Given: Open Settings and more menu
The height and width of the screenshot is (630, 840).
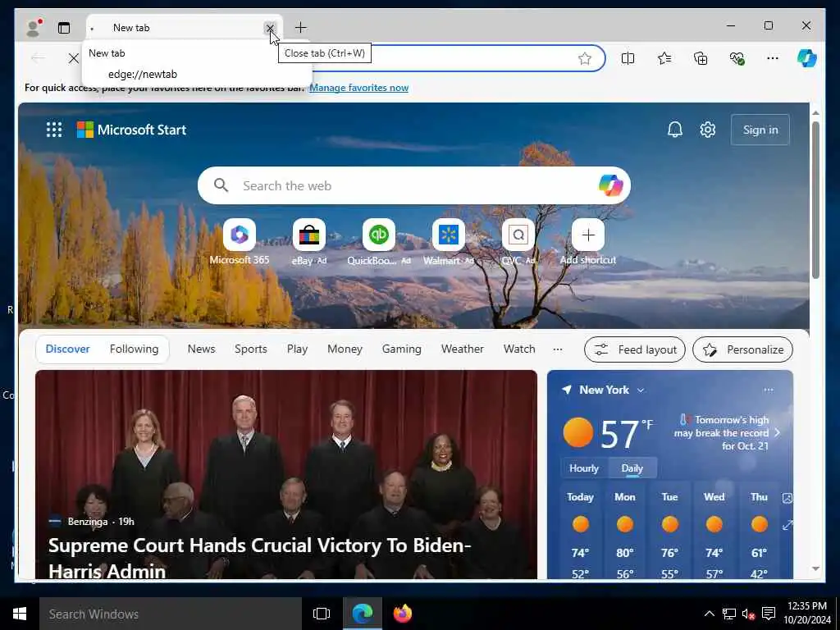Looking at the screenshot, I should (773, 58).
